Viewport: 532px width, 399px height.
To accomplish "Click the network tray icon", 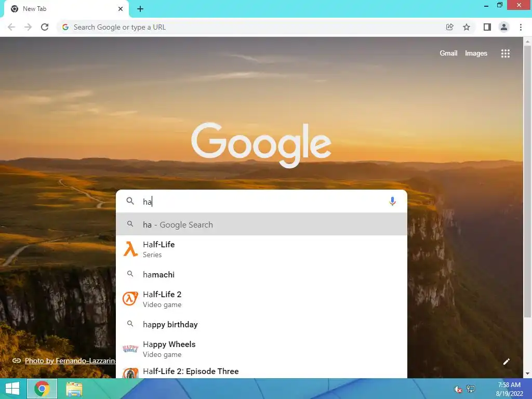I will [x=471, y=389].
